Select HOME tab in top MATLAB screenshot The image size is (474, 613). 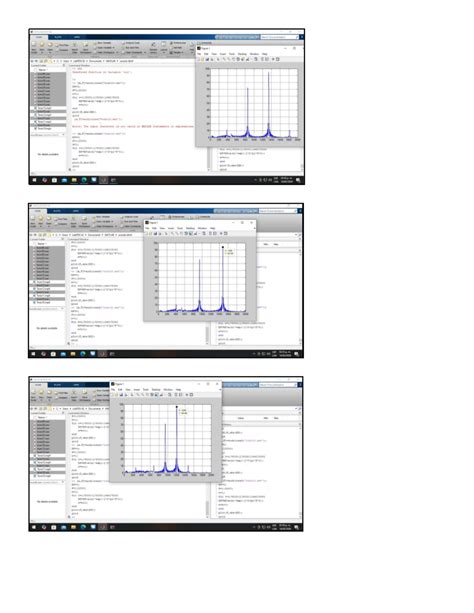click(39, 37)
